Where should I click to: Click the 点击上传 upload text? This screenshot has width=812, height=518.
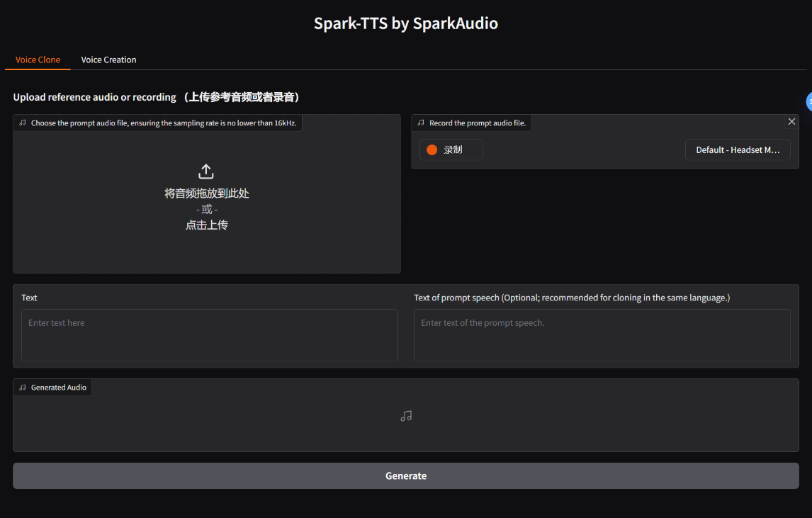coord(207,225)
